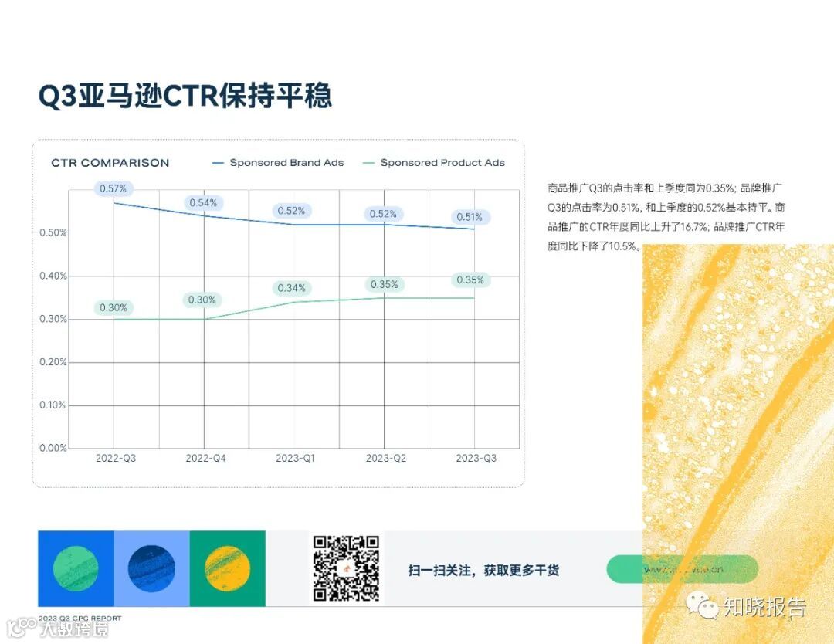Click the 0.00% y-axis tick label

click(x=53, y=449)
